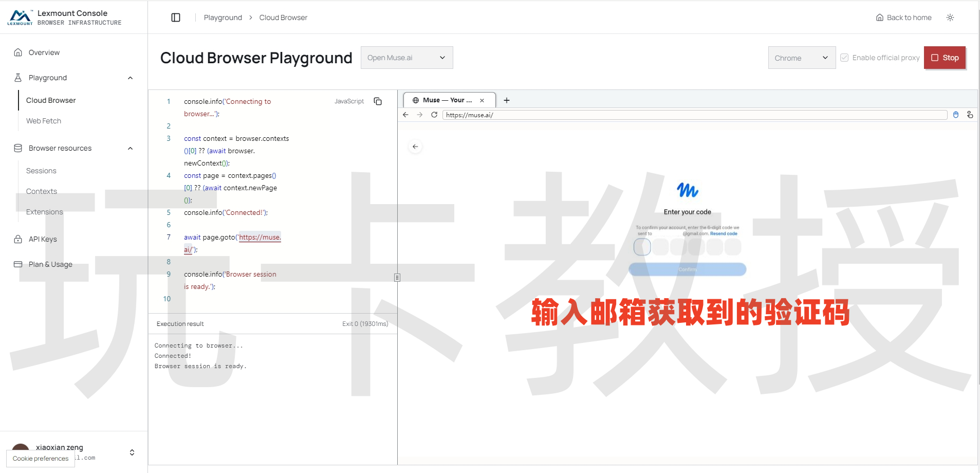Click the Muse page back arrow
Image resolution: width=980 pixels, height=473 pixels.
(x=415, y=147)
